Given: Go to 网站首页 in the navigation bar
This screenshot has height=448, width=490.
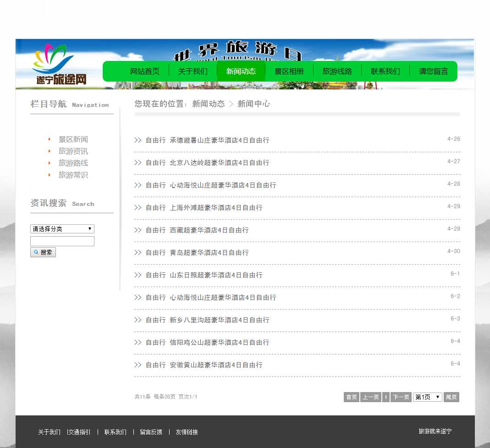Looking at the screenshot, I should [145, 71].
